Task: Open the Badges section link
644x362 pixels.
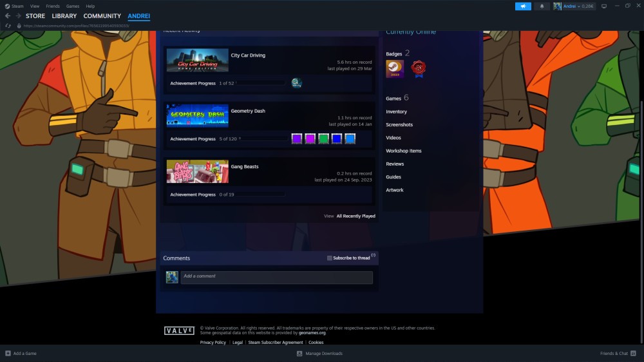Action: (x=394, y=54)
